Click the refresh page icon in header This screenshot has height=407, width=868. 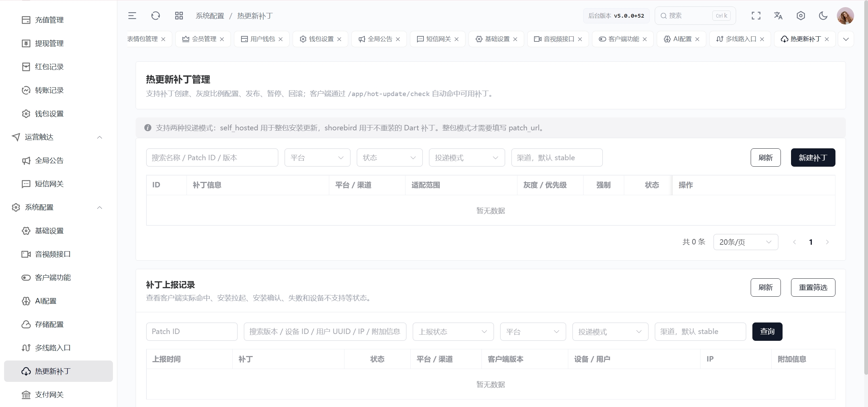tap(155, 16)
